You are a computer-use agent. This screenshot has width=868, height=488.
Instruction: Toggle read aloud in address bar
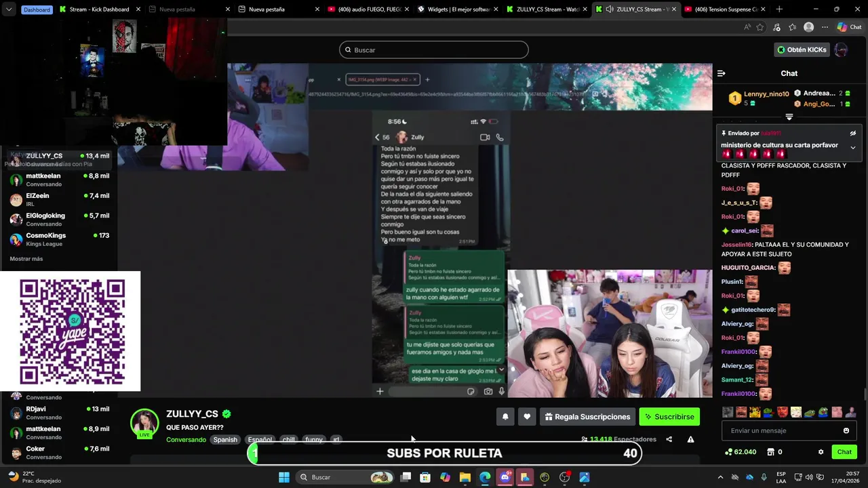pos(747,27)
